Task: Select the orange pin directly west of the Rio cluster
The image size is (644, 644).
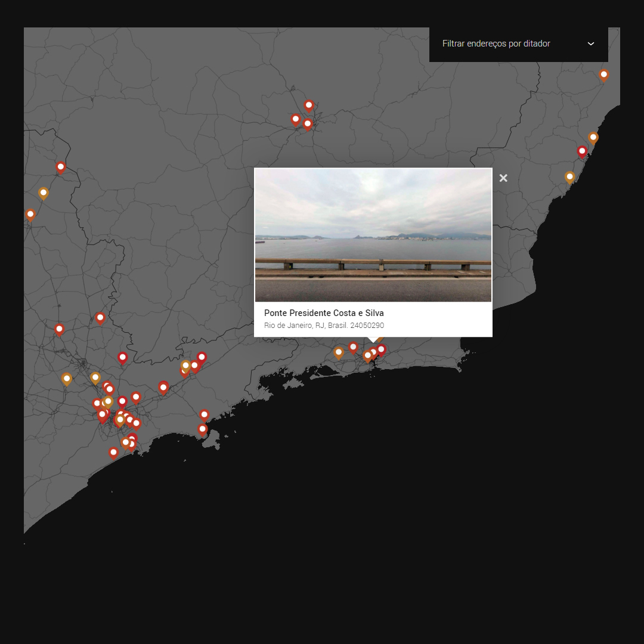Action: (339, 353)
